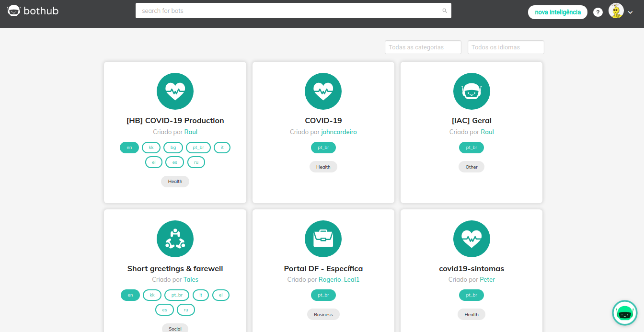The image size is (644, 332).
Task: Click the user avatar picture
Action: [616, 11]
